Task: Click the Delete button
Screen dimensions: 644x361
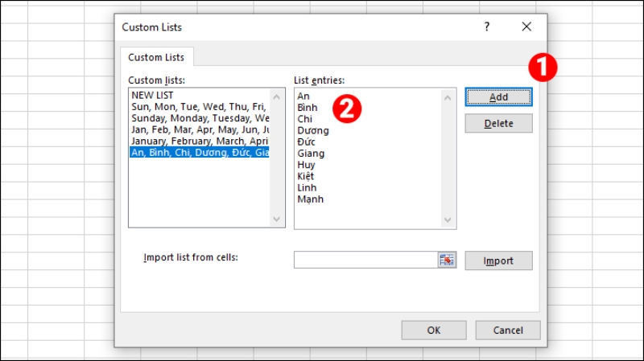Action: click(x=498, y=123)
